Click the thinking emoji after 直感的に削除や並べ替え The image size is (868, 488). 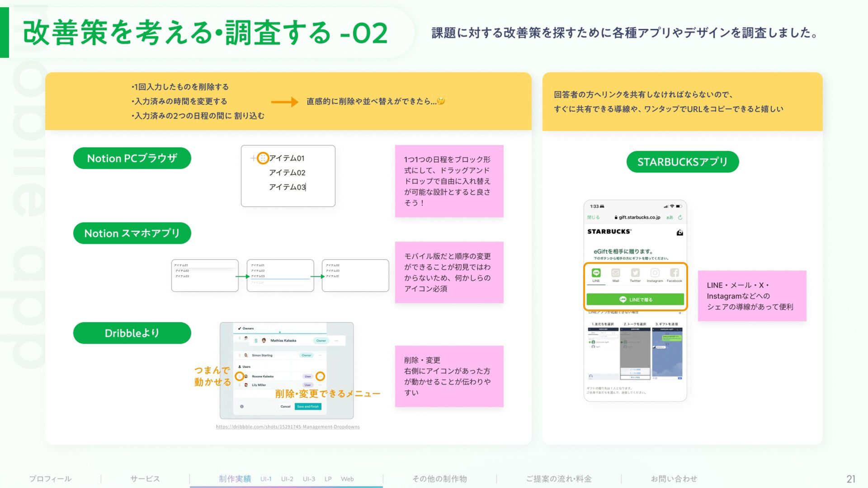441,101
